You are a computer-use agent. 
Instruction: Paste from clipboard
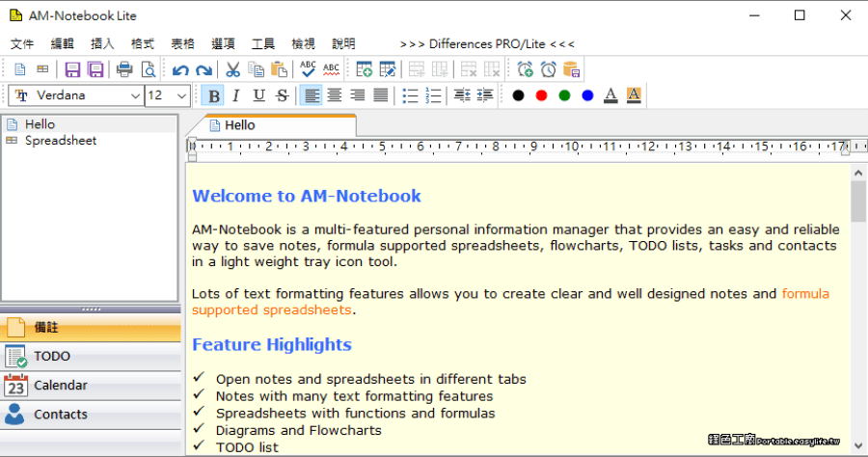click(279, 69)
